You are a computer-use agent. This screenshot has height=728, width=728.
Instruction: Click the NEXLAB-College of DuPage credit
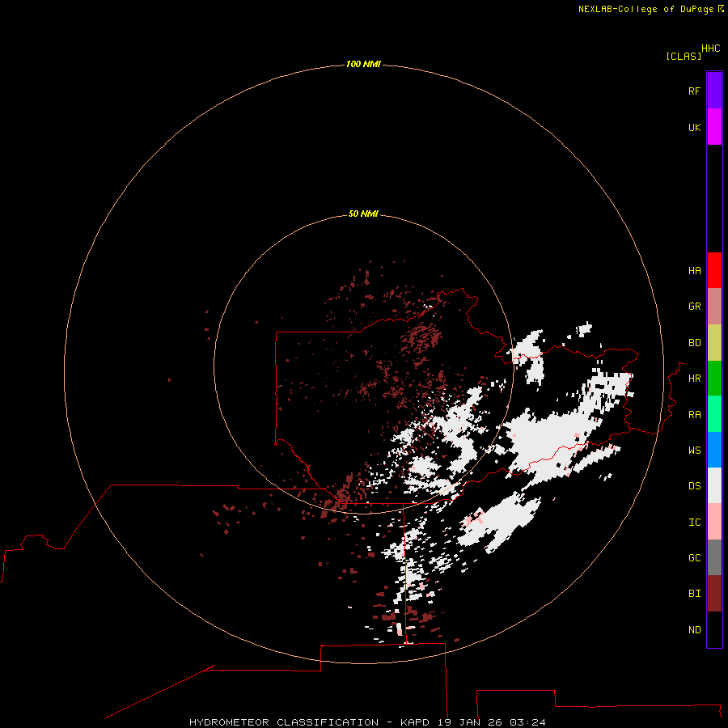point(645,9)
